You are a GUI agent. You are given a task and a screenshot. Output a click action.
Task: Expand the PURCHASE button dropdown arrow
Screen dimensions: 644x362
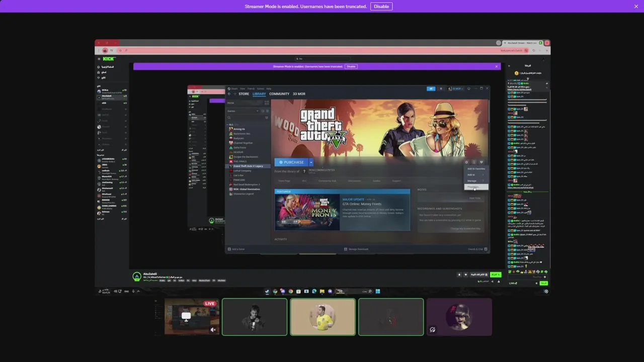pyautogui.click(x=311, y=162)
